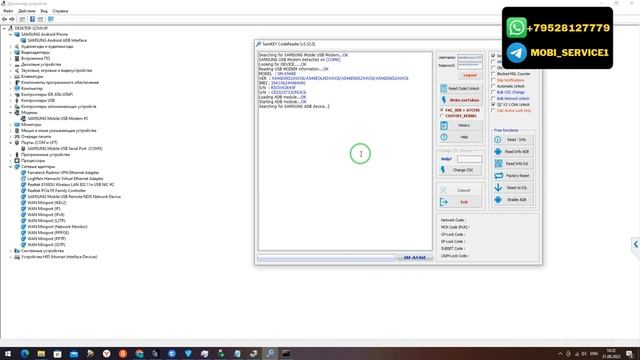Select Realtek PCIe FE Family Controller

57,191
